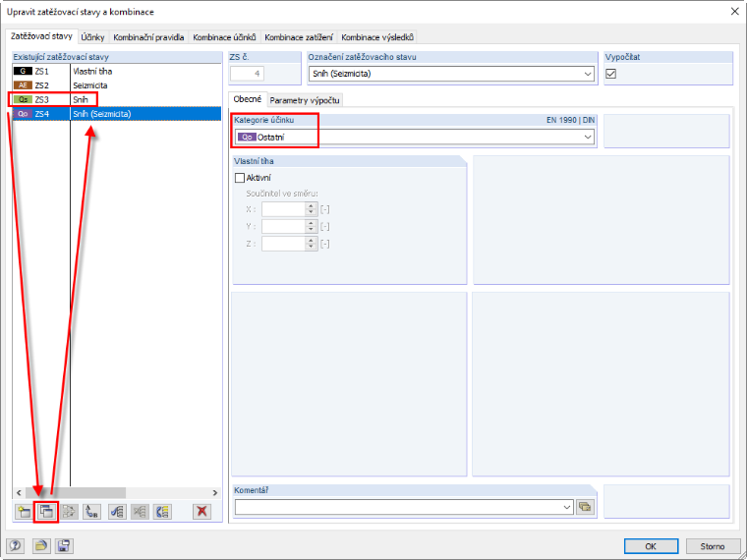Select load case ZS2 Seizmicita
Screen dimensions: 747x560
coord(116,85)
